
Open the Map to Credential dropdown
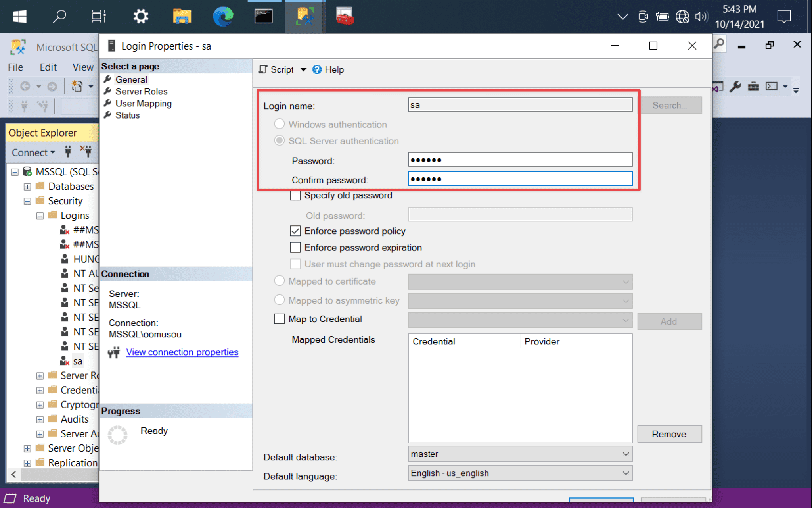(x=520, y=320)
